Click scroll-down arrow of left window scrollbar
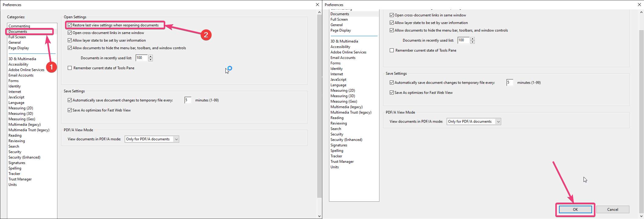644x219 pixels. click(319, 216)
